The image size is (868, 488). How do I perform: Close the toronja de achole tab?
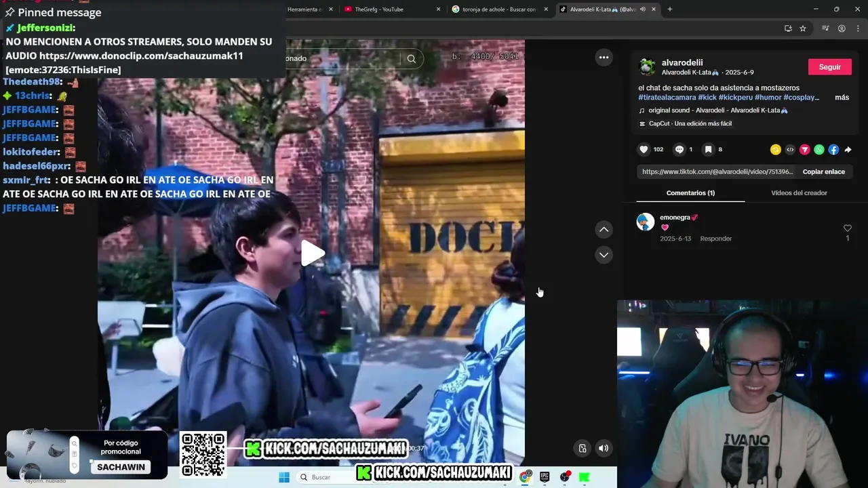click(546, 9)
